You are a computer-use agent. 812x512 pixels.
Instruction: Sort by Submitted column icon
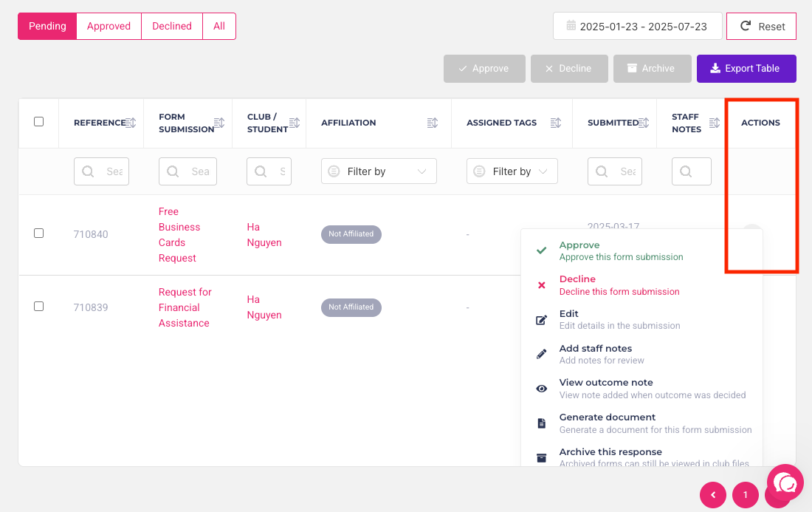coord(644,123)
